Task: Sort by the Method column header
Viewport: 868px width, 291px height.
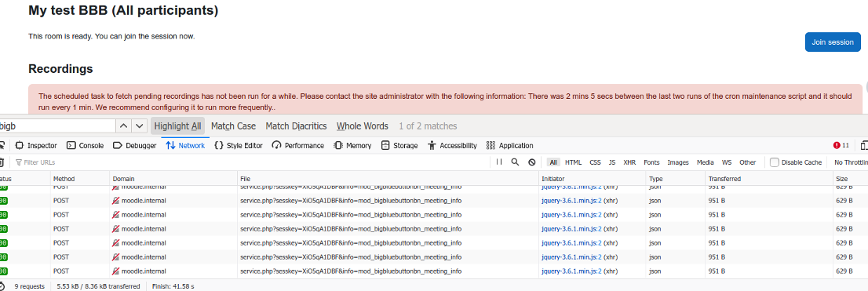Action: (x=80, y=179)
